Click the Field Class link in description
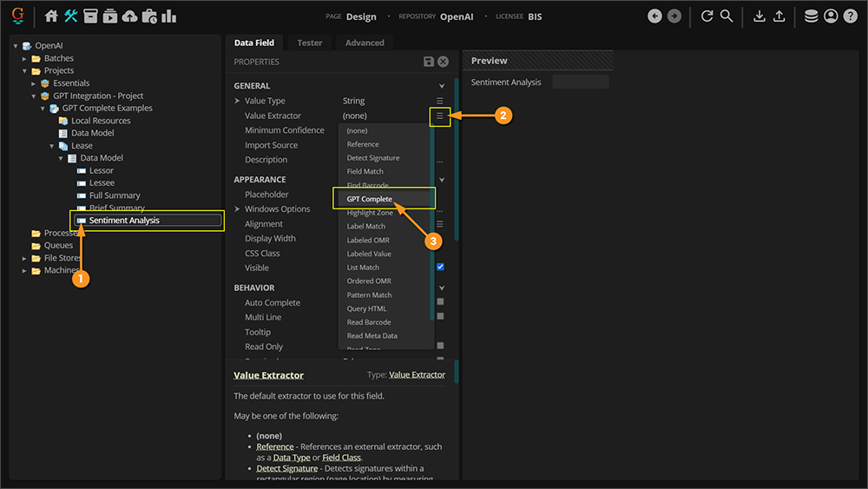Image resolution: width=868 pixels, height=489 pixels. (x=342, y=458)
